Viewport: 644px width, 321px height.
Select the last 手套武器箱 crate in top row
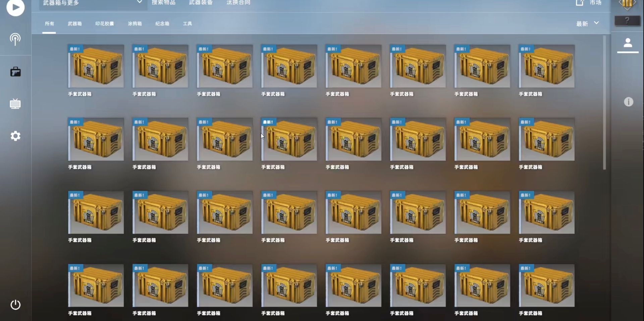(547, 66)
